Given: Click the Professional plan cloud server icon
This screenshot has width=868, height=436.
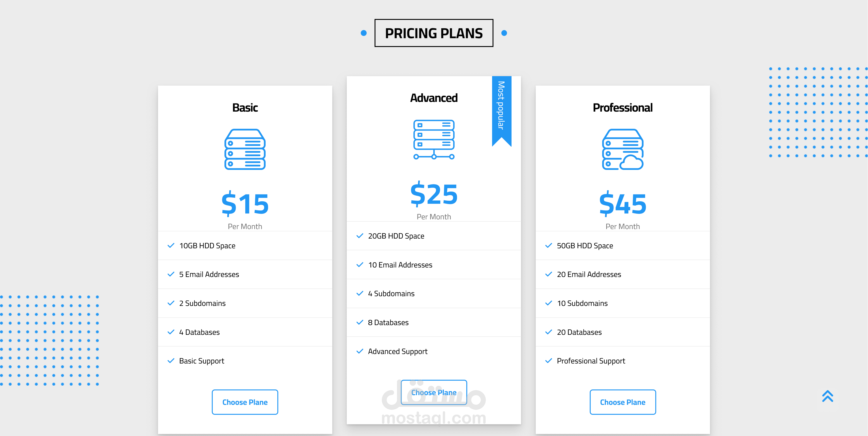Looking at the screenshot, I should [x=622, y=150].
